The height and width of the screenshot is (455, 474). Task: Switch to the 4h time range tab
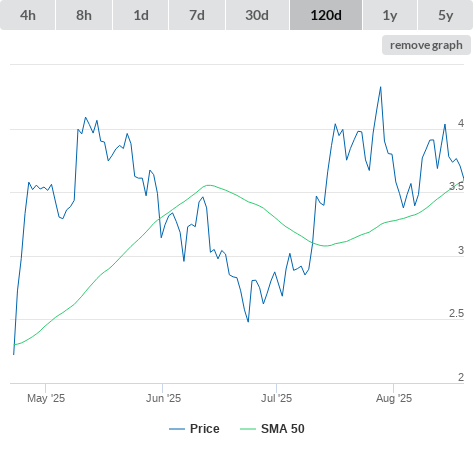click(28, 15)
